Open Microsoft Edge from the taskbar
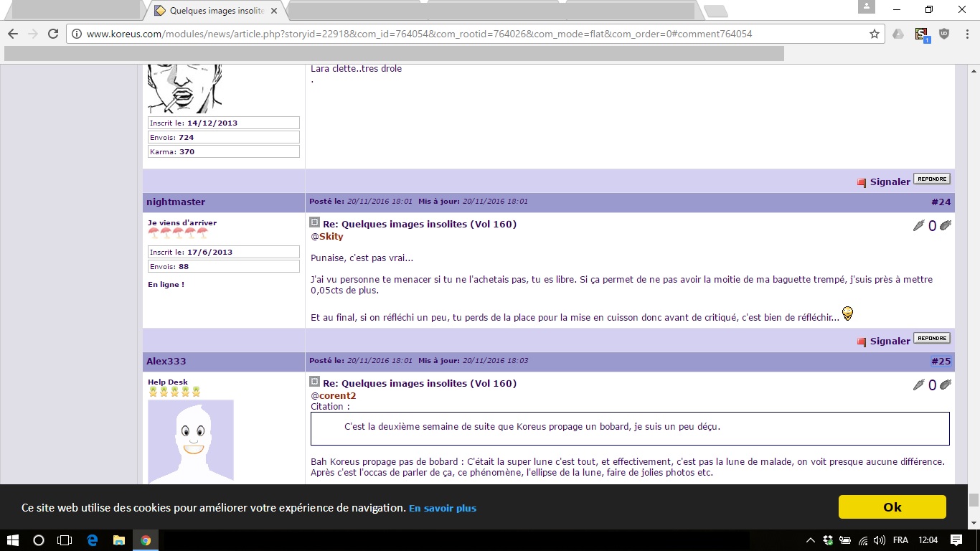This screenshot has width=980, height=551. pyautogui.click(x=93, y=540)
